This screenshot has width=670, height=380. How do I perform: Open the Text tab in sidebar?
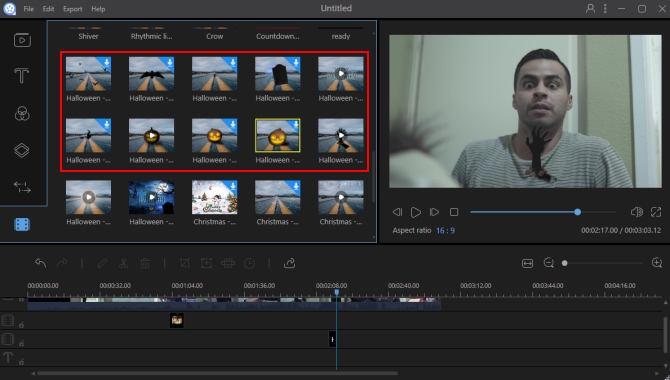click(21, 76)
